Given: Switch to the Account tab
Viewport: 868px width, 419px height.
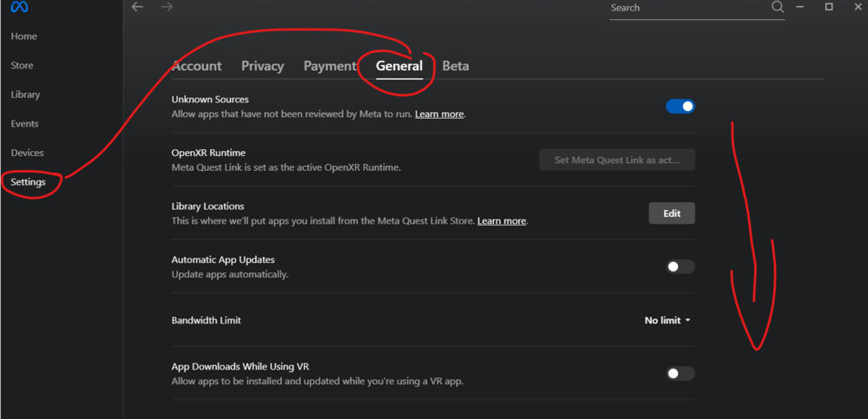Looking at the screenshot, I should [x=197, y=66].
